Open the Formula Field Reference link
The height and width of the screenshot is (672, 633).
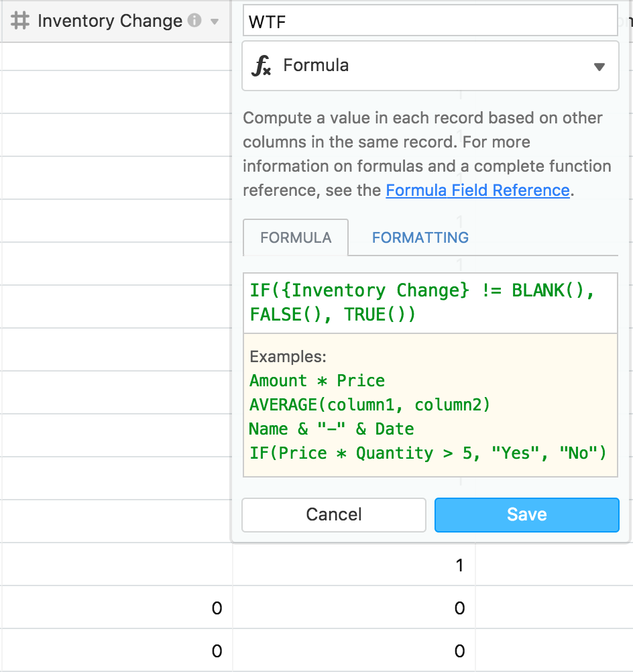(478, 190)
